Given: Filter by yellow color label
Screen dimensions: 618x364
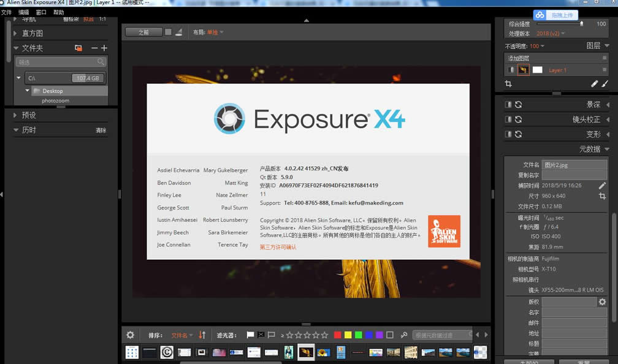Looking at the screenshot, I should (x=348, y=335).
